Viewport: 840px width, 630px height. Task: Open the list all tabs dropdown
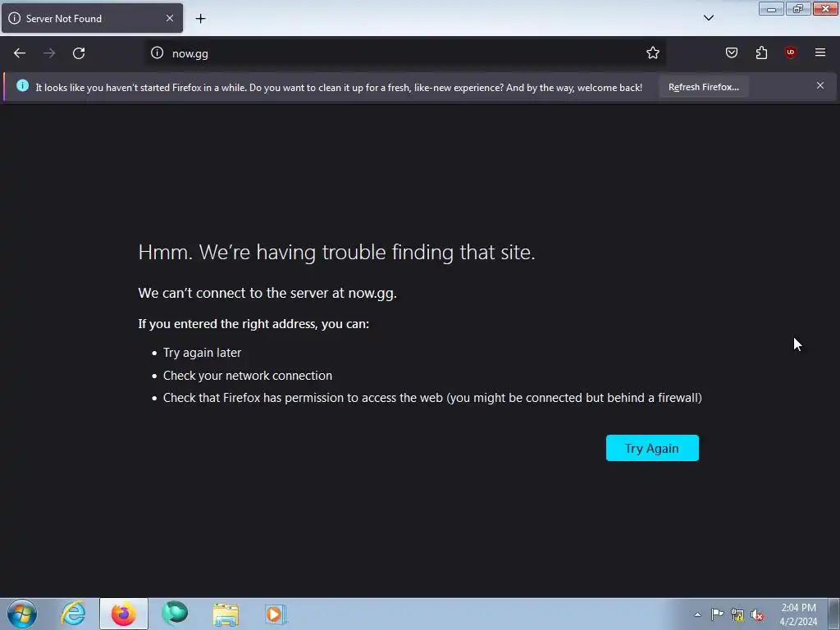(x=708, y=18)
